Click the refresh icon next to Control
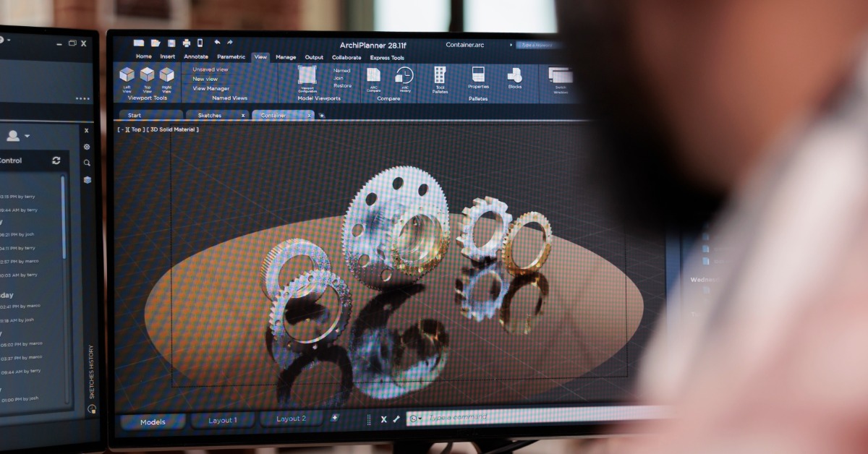 tap(56, 160)
